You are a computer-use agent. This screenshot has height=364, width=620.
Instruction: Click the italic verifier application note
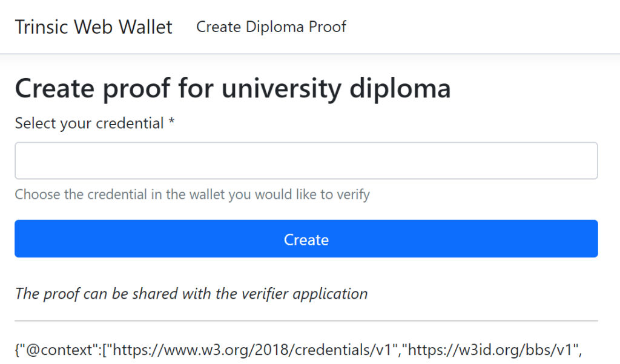pos(191,294)
